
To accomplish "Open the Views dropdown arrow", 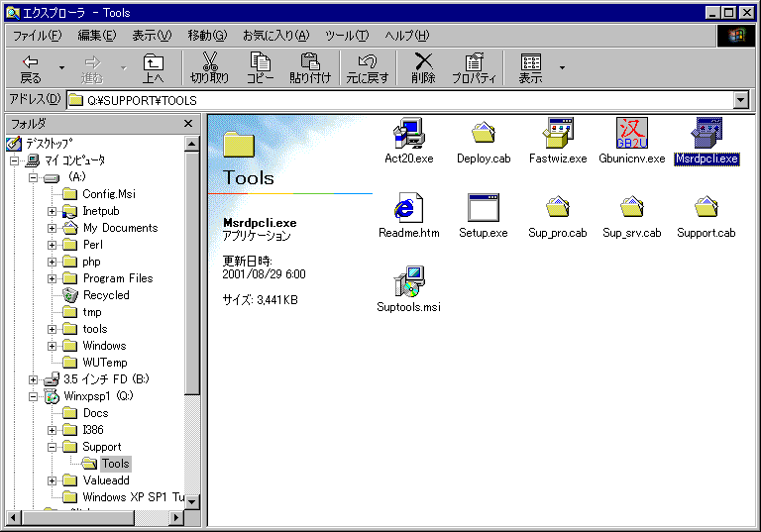I will 562,68.
